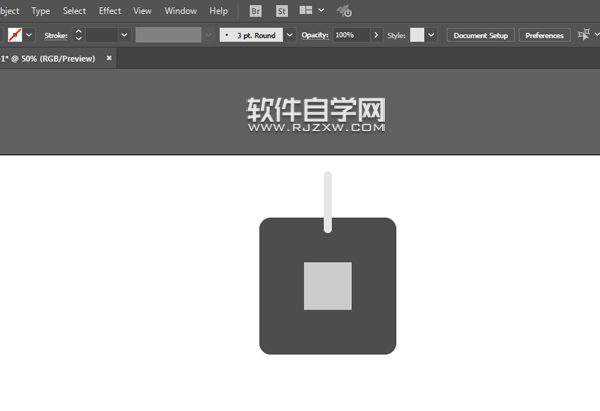Click the align options icon beside Preferences
600x411 pixels.
[584, 35]
